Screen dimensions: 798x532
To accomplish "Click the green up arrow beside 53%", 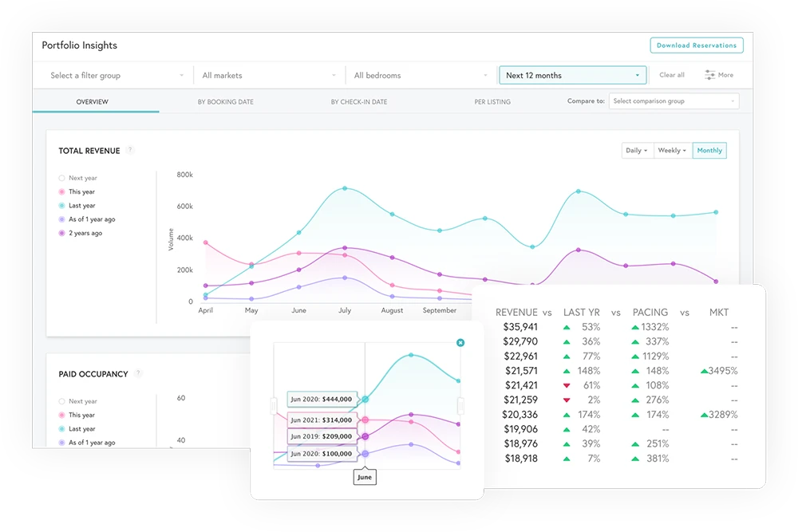I will pyautogui.click(x=567, y=328).
